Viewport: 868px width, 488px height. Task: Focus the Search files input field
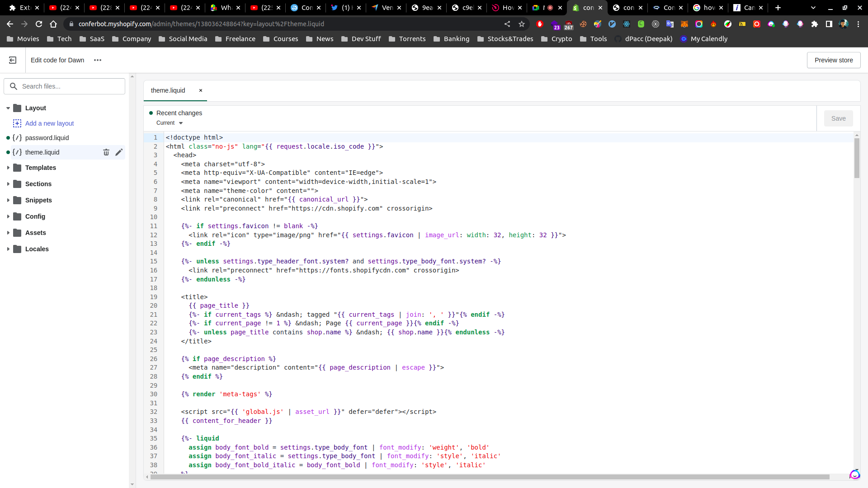pos(70,86)
